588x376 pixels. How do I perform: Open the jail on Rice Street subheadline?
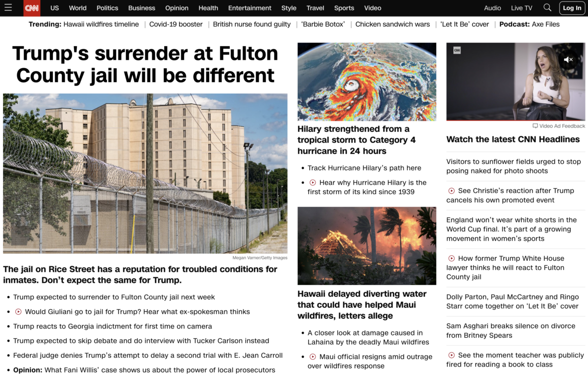140,275
